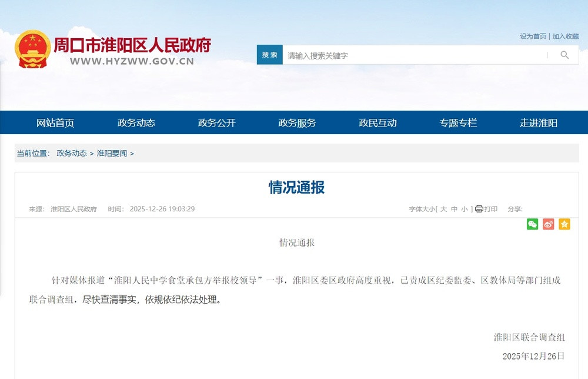Open the 政务公开 navigation menu
Image resolution: width=588 pixels, height=379 pixels.
click(x=216, y=122)
